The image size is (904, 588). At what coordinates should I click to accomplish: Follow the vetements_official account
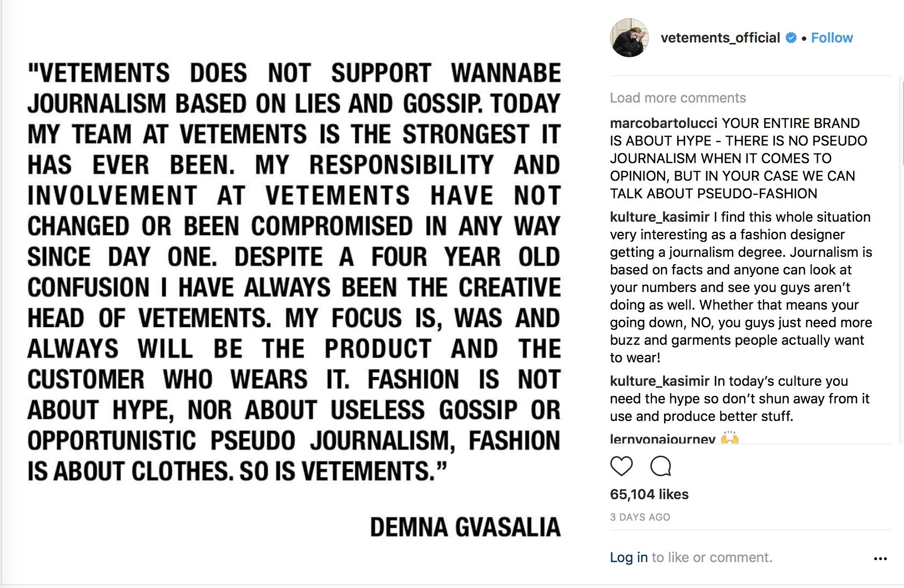pyautogui.click(x=832, y=38)
